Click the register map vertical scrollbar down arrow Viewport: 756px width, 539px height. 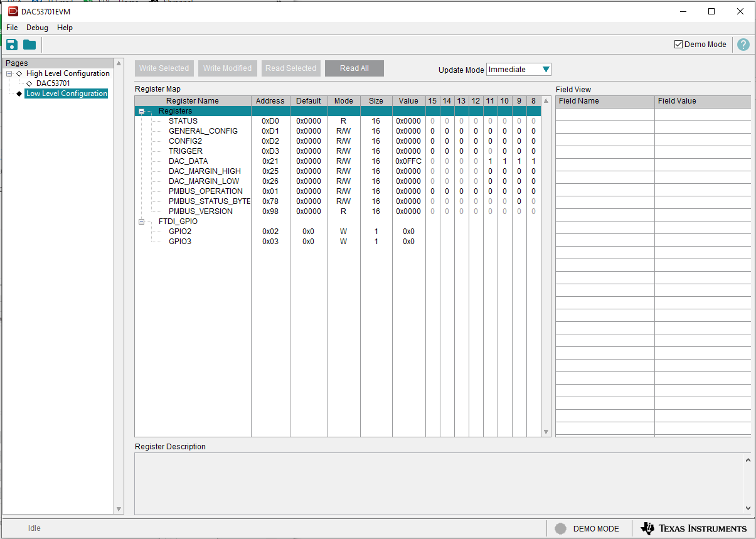click(546, 432)
